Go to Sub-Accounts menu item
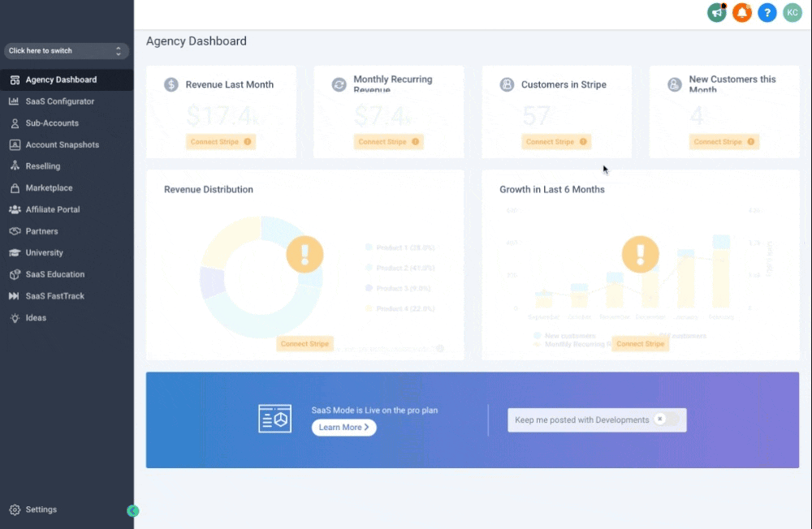Screen dimensions: 812x529 (52, 123)
